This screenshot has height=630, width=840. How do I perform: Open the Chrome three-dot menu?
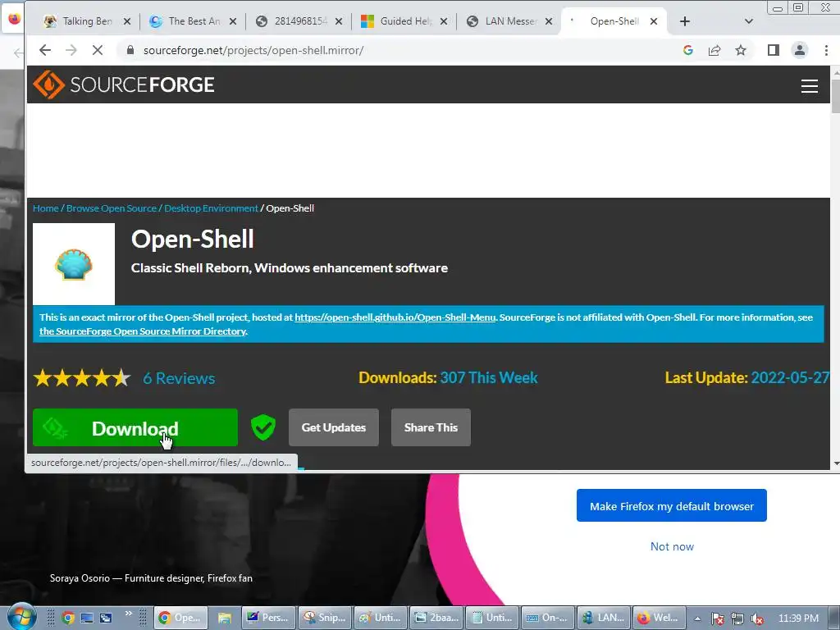[826, 50]
